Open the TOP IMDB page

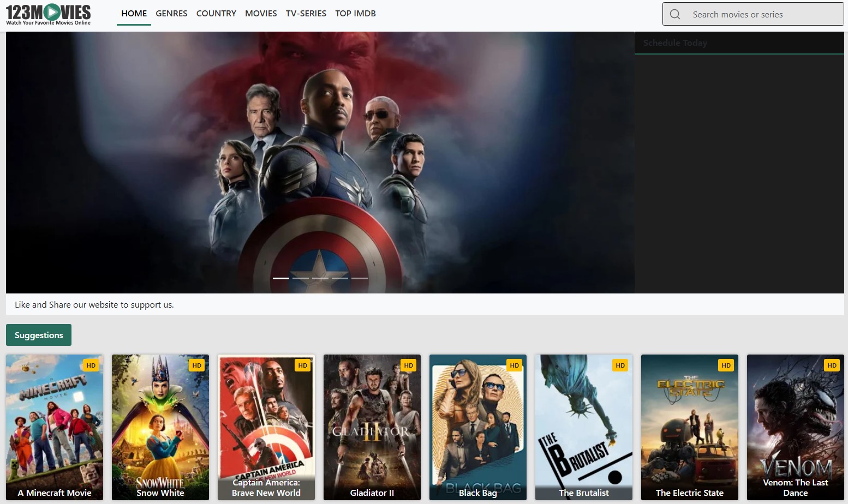355,13
